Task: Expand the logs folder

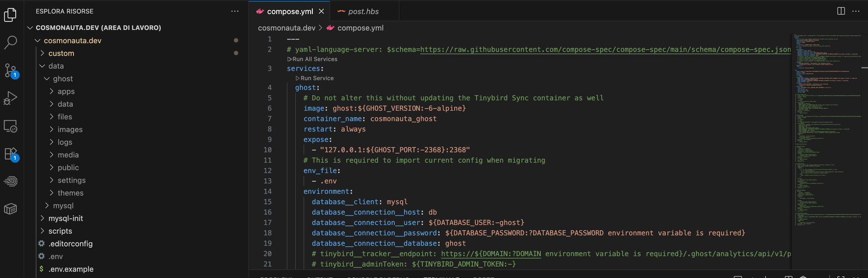Action: click(52, 141)
